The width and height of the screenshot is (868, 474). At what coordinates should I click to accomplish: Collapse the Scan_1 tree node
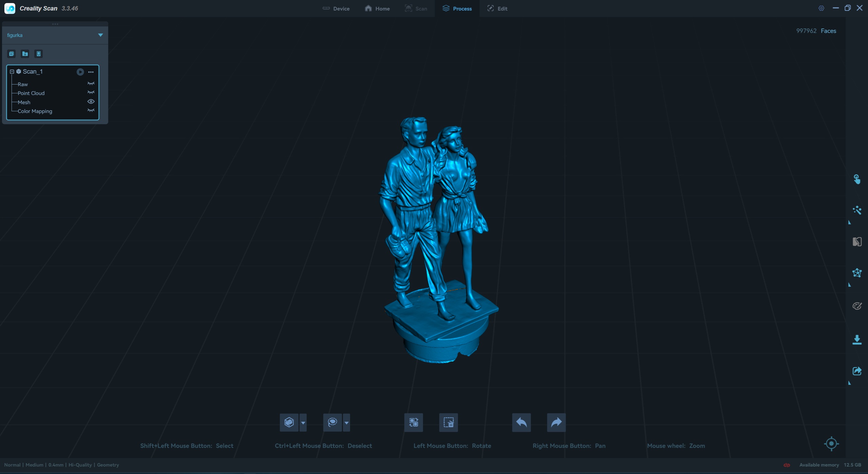point(12,72)
